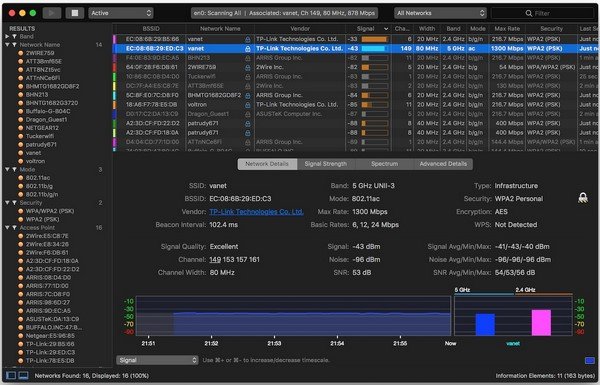Click filter funnel icon next to Band
The height and width of the screenshot is (385, 600).
point(14,36)
